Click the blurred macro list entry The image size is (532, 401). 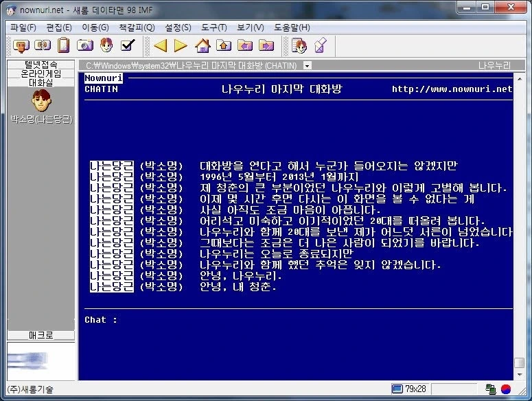pos(27,360)
